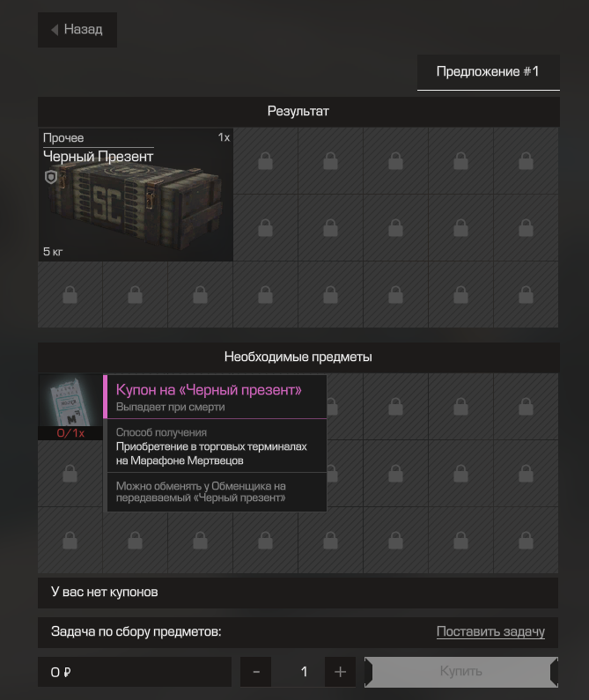This screenshot has height=700, width=589.
Task: Click top-right locked slot in Результат grid
Action: point(526,161)
